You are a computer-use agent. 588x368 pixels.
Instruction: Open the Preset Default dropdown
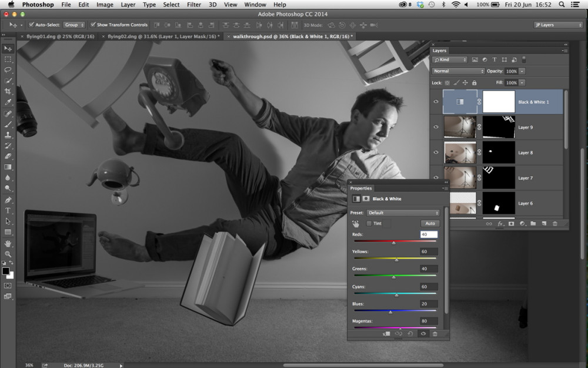point(403,213)
